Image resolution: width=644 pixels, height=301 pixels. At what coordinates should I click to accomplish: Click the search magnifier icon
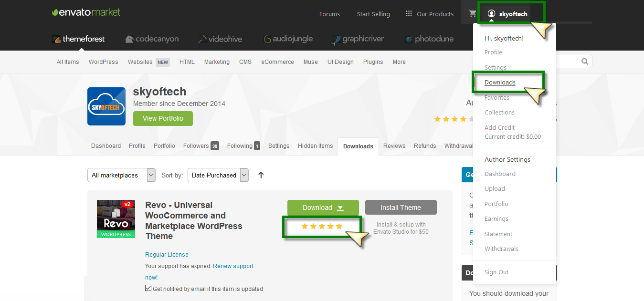coord(585,62)
